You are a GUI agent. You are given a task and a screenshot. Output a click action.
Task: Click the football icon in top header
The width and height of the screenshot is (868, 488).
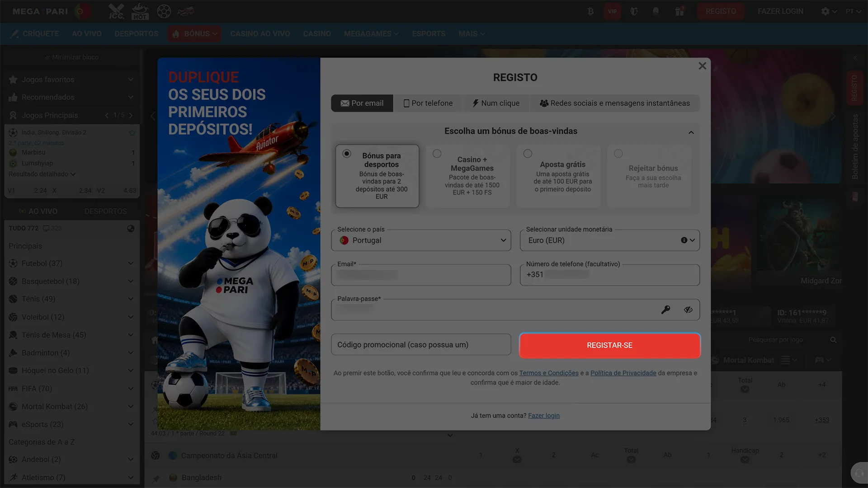(164, 11)
